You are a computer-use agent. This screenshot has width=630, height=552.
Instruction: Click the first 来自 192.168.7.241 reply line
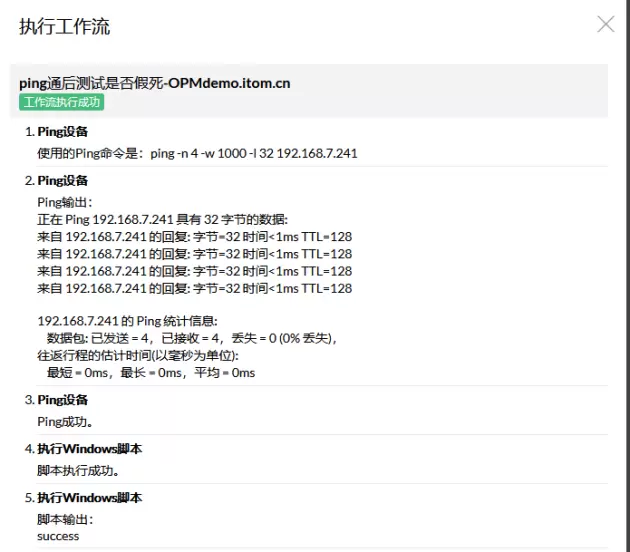pyautogui.click(x=194, y=237)
